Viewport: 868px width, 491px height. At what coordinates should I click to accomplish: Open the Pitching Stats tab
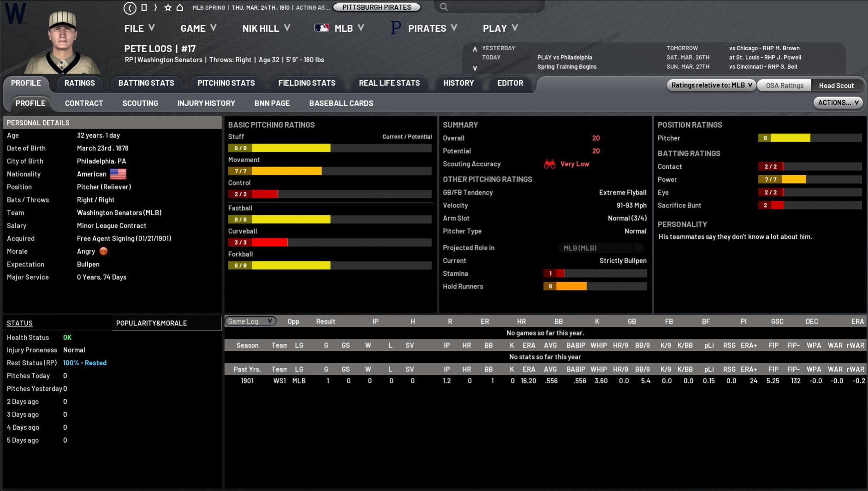pos(226,83)
